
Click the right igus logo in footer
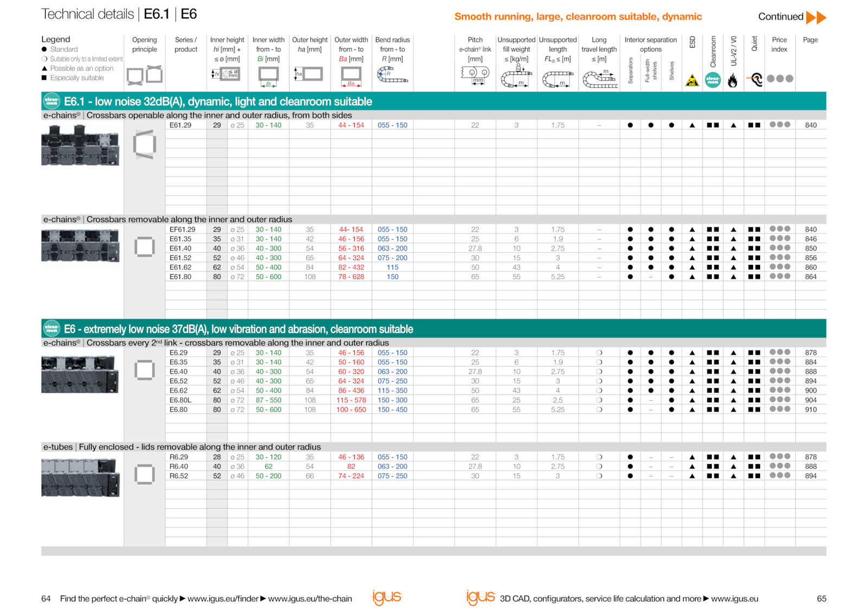481,597
